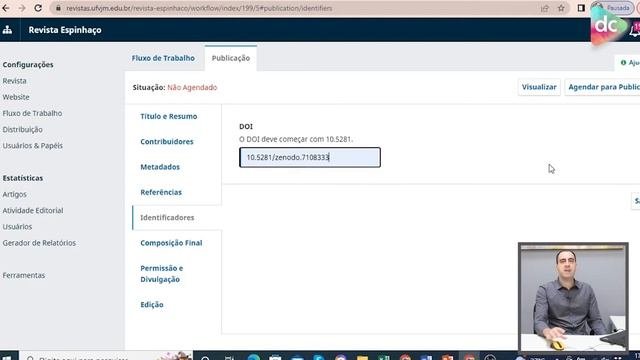Open the Contribuidores section
This screenshot has height=360, width=640.
(x=167, y=142)
